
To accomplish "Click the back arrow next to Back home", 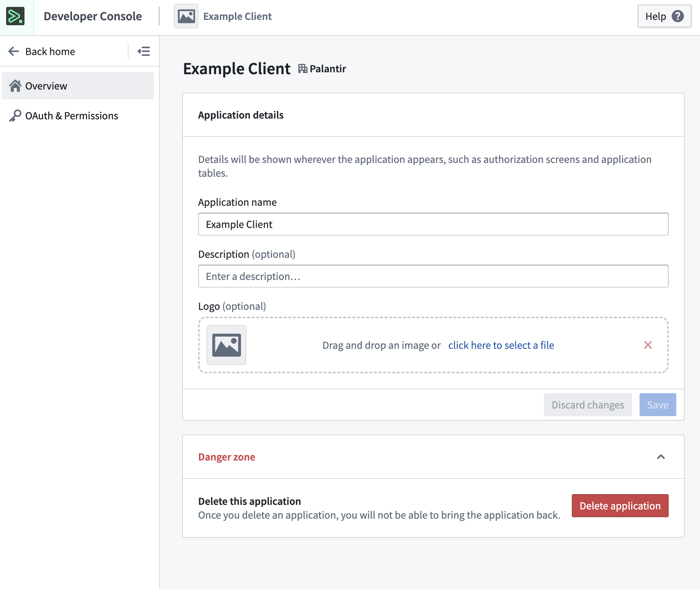I will pos(13,51).
